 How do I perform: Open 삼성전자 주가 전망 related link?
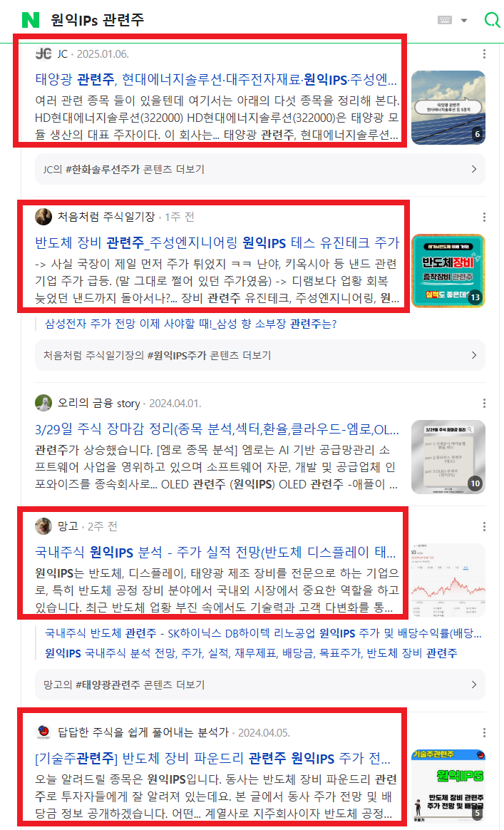click(190, 324)
